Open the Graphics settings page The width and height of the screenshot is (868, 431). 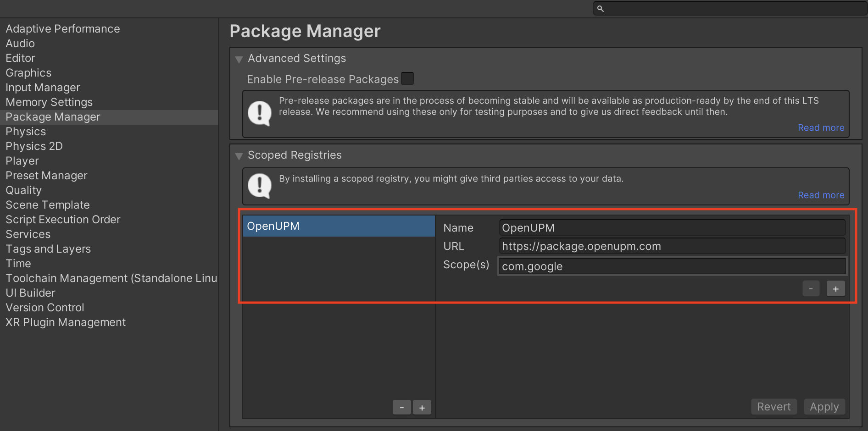click(x=28, y=72)
